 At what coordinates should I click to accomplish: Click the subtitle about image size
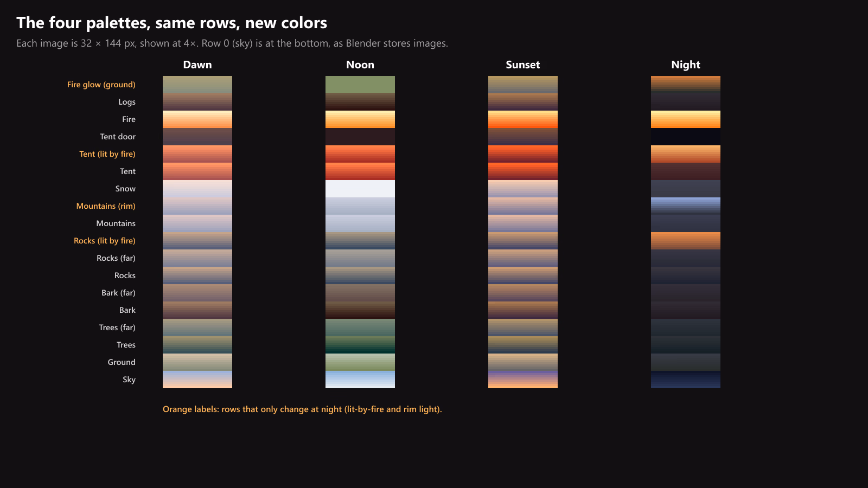point(232,43)
